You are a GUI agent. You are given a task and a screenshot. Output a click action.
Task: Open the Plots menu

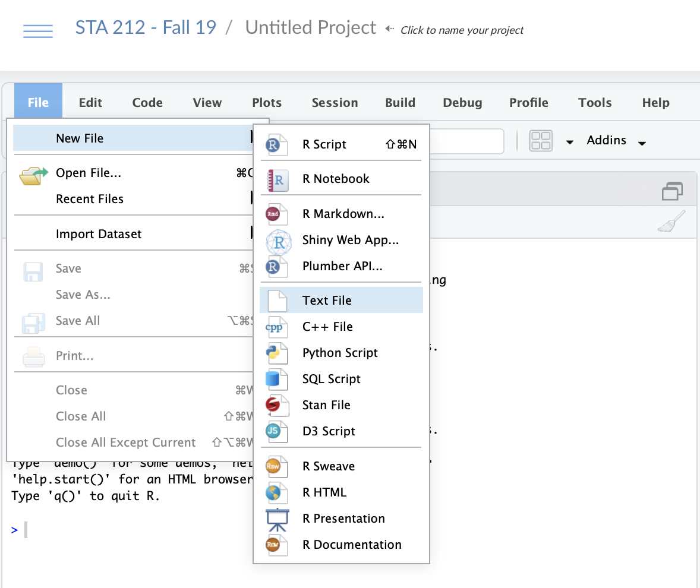click(267, 103)
